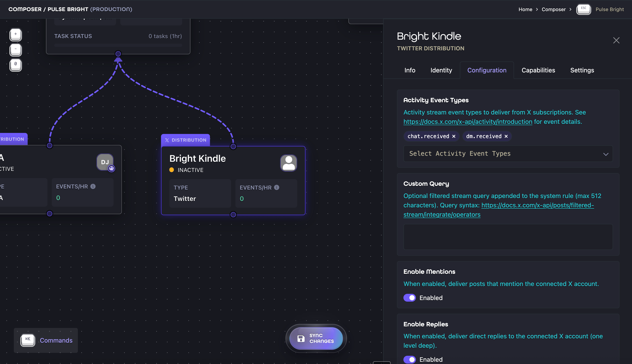Click the ⌘K shortcut key icon
Viewport: 632px width, 364px height.
click(x=27, y=340)
